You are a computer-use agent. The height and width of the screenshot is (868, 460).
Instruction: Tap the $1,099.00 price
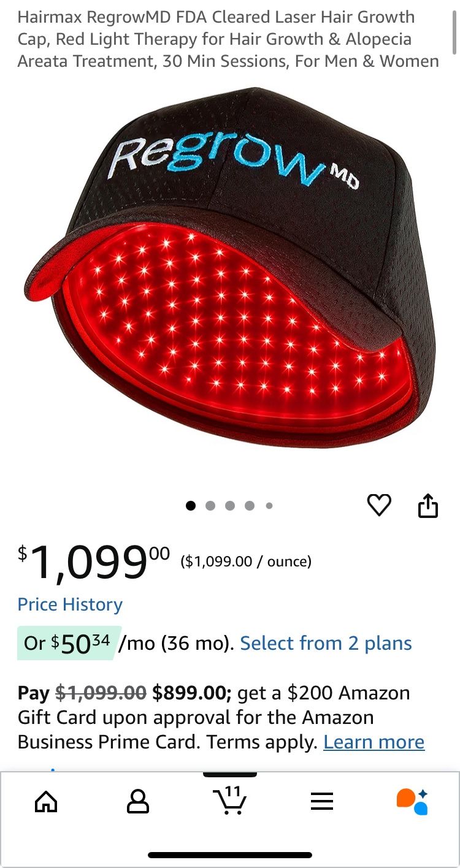[x=93, y=562]
